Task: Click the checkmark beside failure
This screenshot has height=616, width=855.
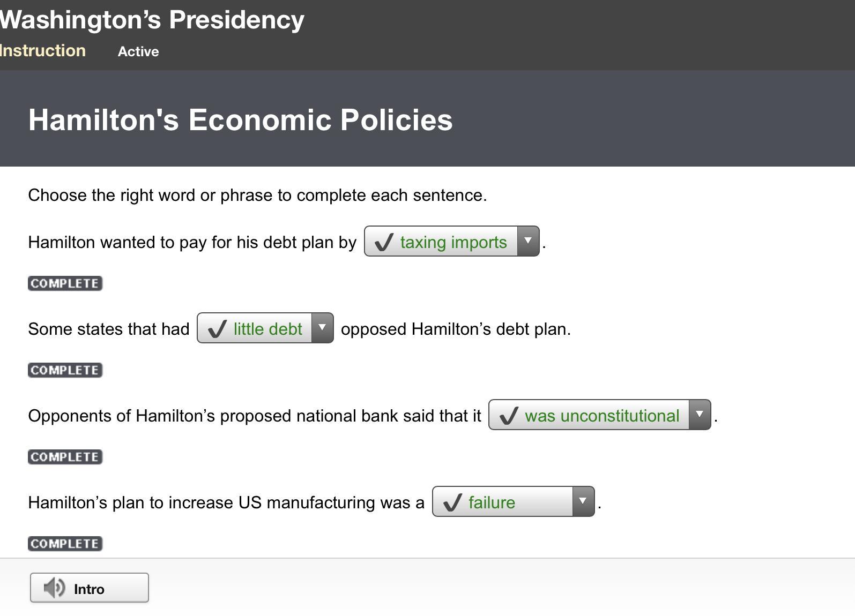Action: (x=452, y=502)
